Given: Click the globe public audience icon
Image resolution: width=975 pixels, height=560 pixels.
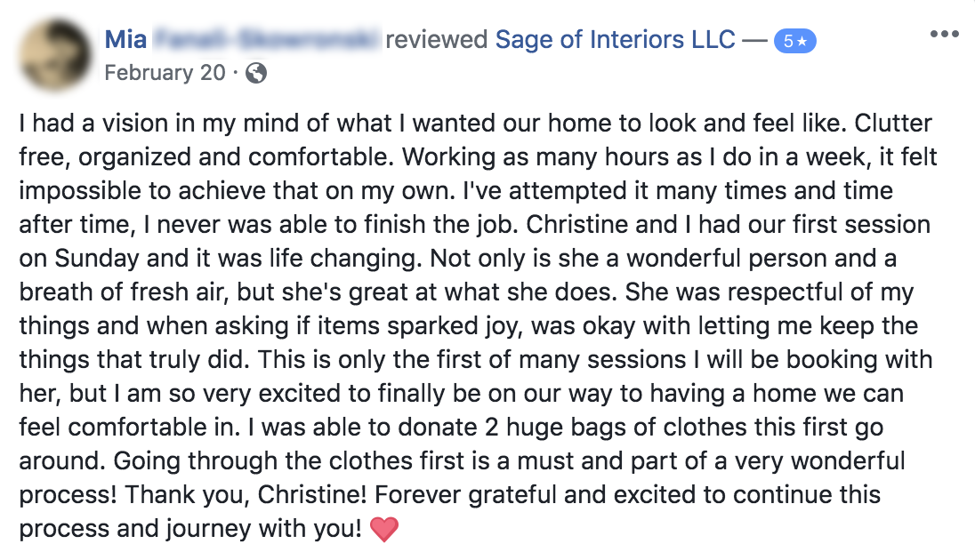Looking at the screenshot, I should 256,74.
